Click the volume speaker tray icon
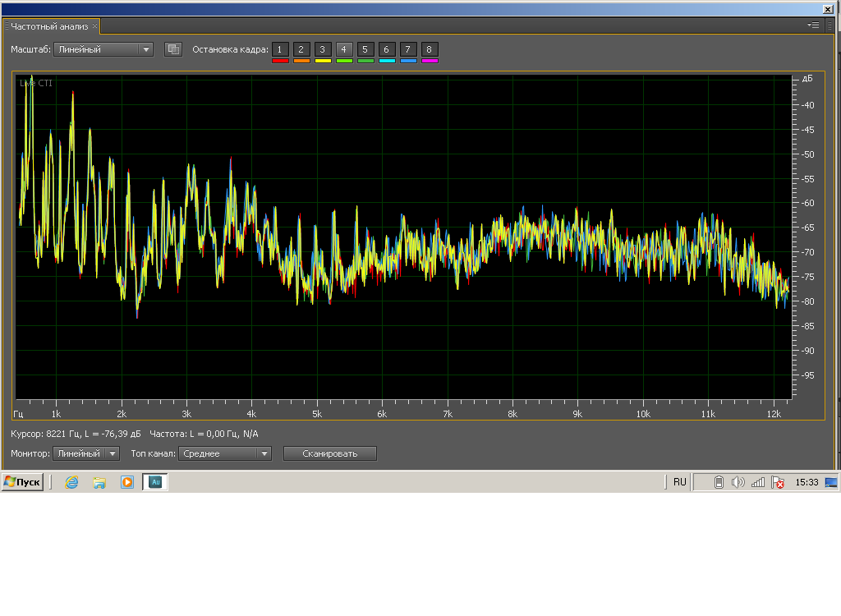Viewport: 841px width, 616px height. click(x=738, y=482)
